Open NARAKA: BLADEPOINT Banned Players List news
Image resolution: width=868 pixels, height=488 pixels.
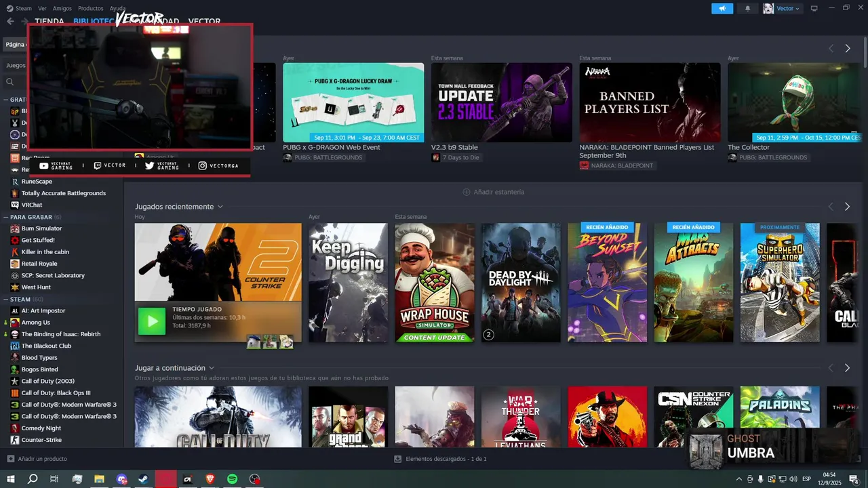pos(650,102)
